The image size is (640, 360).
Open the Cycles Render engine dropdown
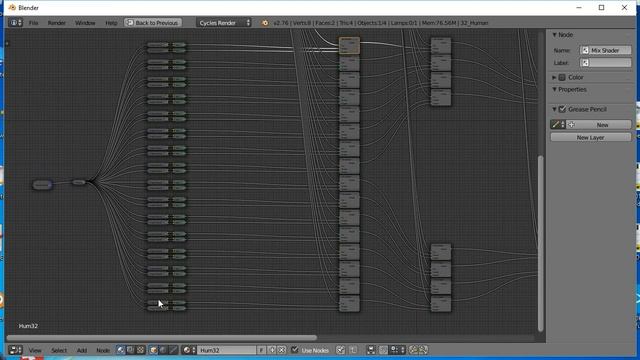[x=224, y=23]
